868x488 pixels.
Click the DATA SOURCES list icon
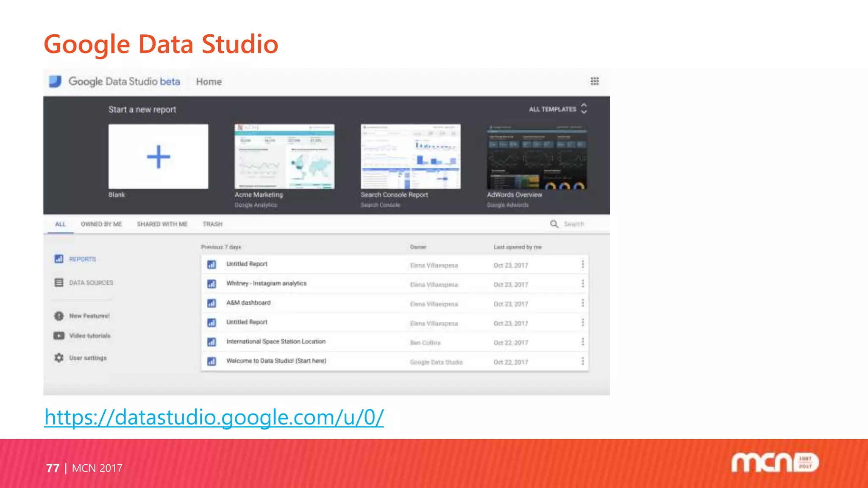[x=59, y=283]
